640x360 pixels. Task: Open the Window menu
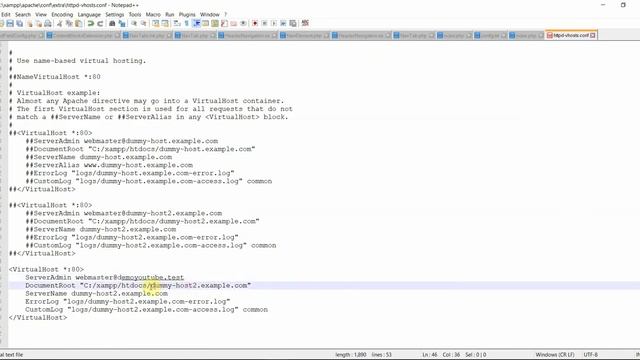[x=210, y=14]
